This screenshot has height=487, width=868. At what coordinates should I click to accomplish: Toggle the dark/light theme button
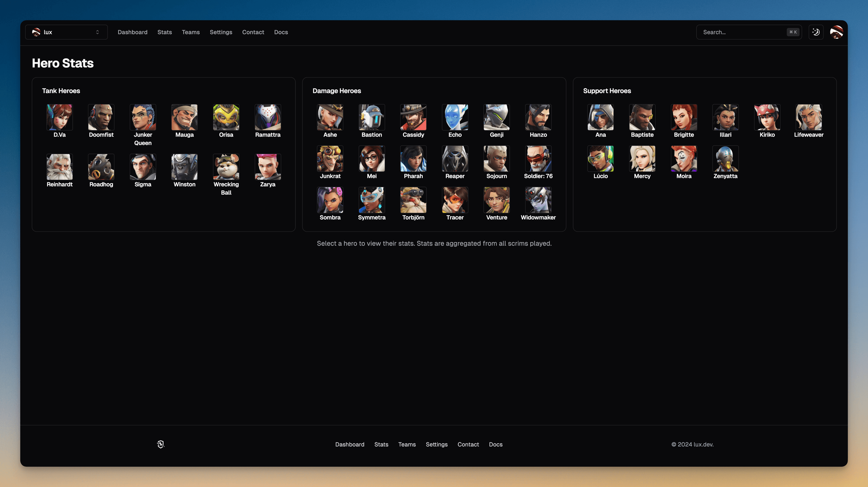click(x=816, y=32)
